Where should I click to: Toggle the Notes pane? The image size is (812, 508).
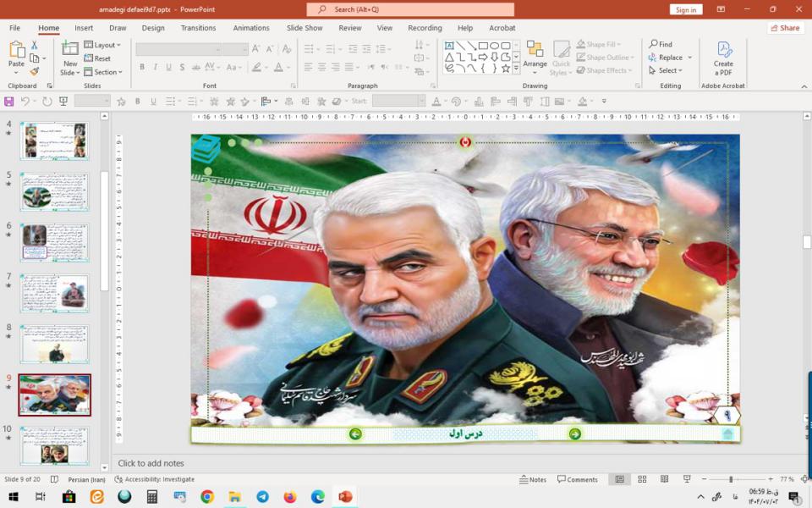click(533, 479)
